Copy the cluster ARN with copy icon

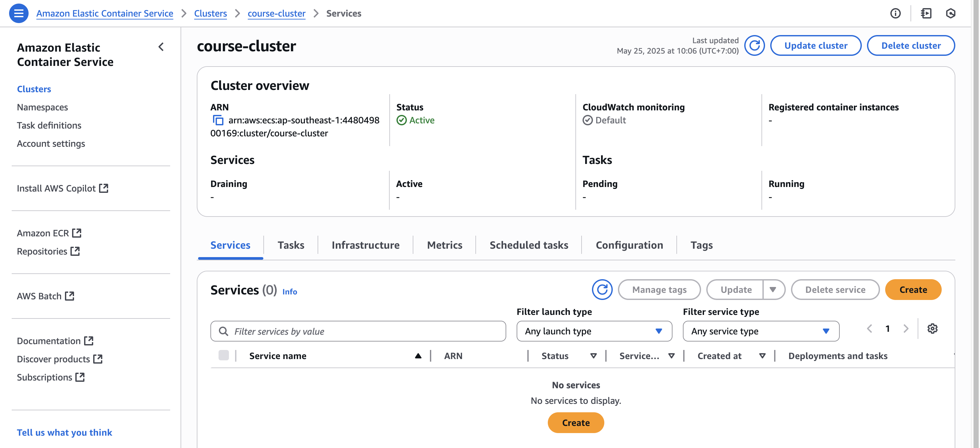tap(218, 120)
